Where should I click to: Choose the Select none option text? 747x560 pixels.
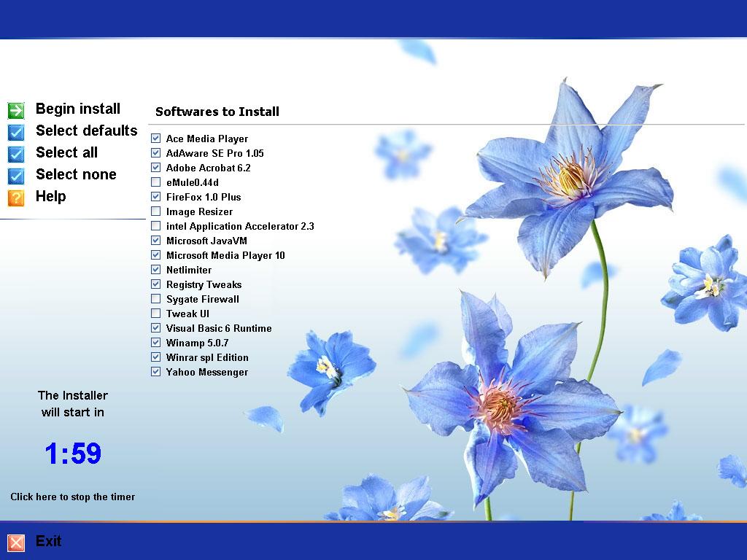tap(76, 174)
